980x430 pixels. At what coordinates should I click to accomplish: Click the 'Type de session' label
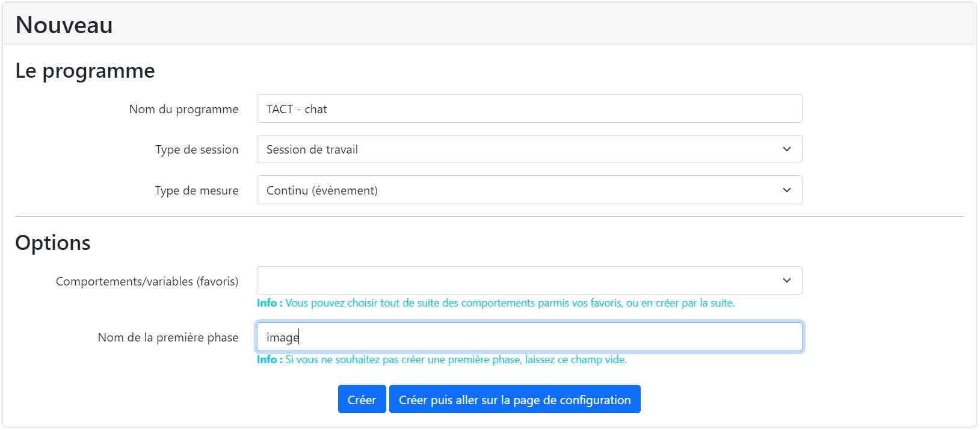coord(197,149)
